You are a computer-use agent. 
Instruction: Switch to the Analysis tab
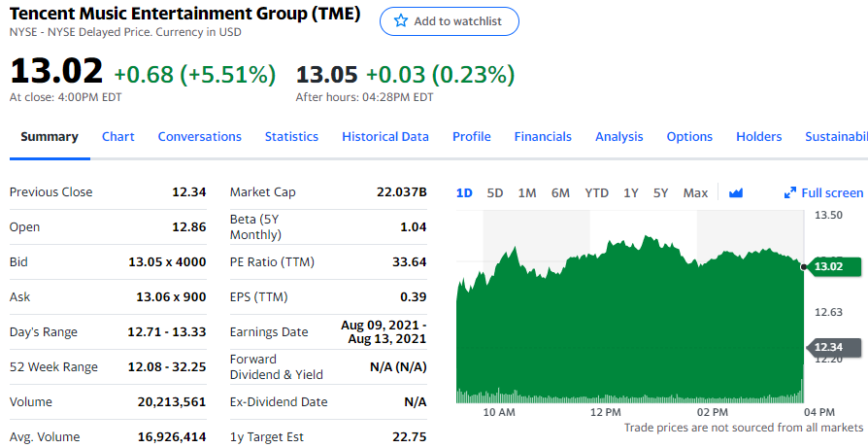[x=618, y=137]
